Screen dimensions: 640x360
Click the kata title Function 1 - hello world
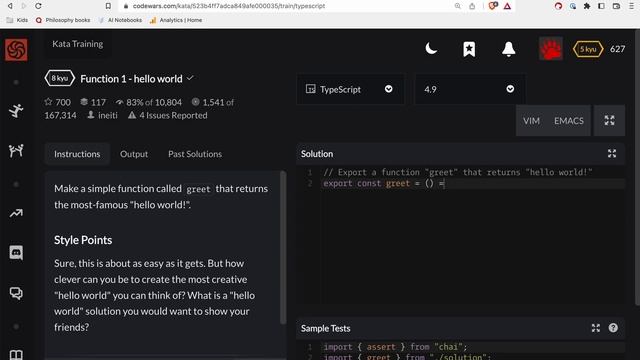click(131, 79)
